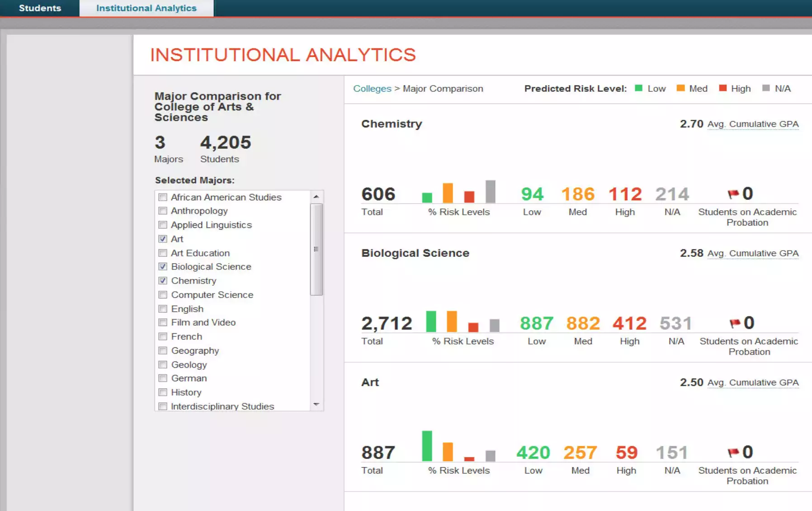Uncheck the Biological Science checkbox
The width and height of the screenshot is (812, 511).
coord(163,267)
